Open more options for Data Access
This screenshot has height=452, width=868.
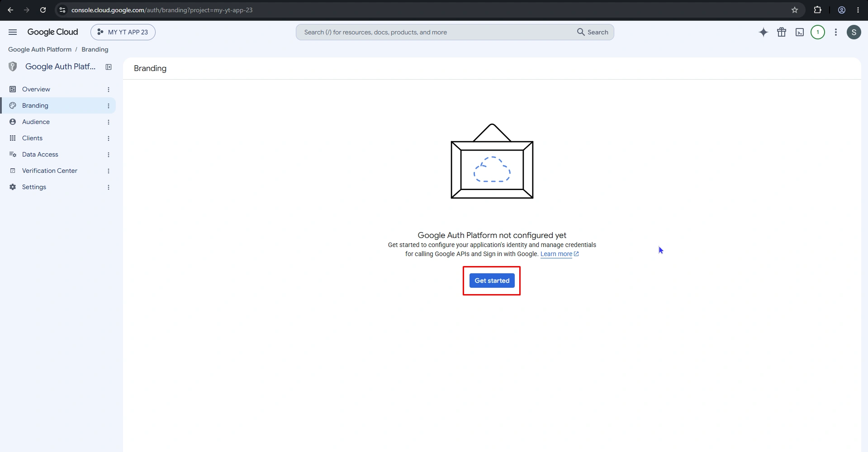click(109, 155)
